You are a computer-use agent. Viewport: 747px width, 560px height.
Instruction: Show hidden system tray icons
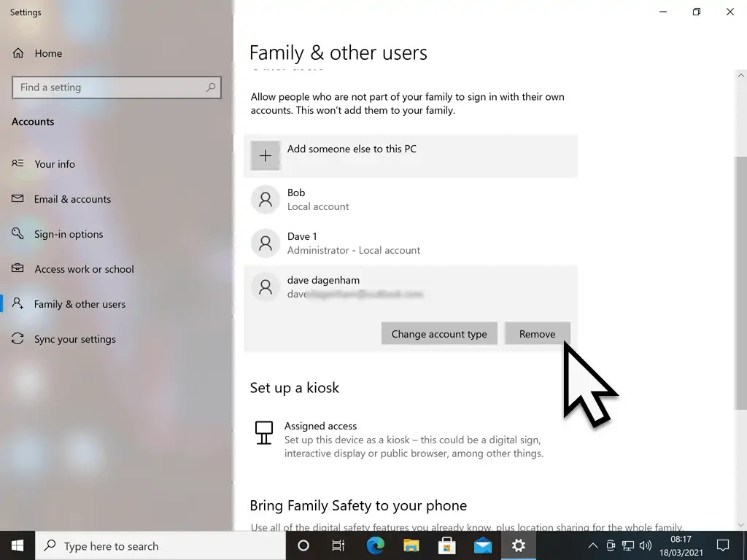click(592, 545)
